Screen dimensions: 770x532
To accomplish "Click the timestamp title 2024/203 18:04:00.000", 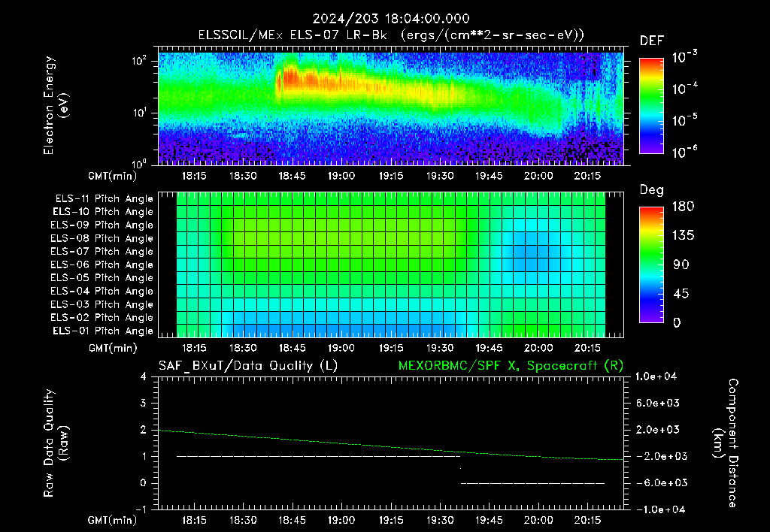I will (391, 19).
